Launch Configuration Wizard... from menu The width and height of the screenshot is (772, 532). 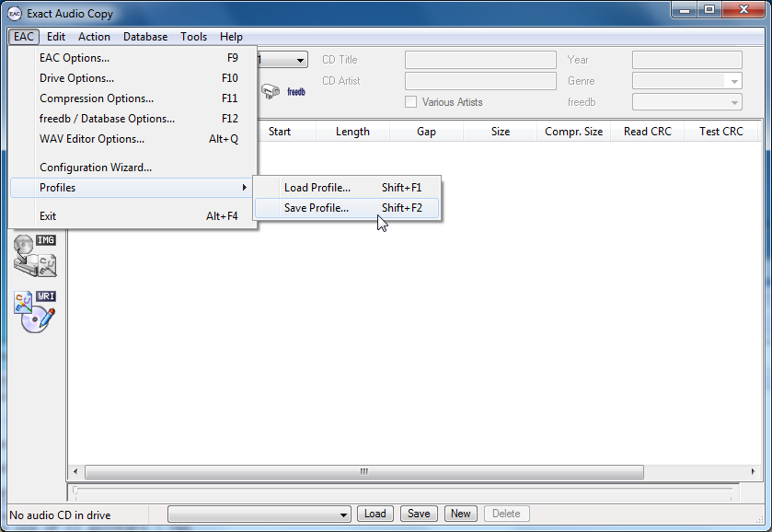tap(96, 168)
